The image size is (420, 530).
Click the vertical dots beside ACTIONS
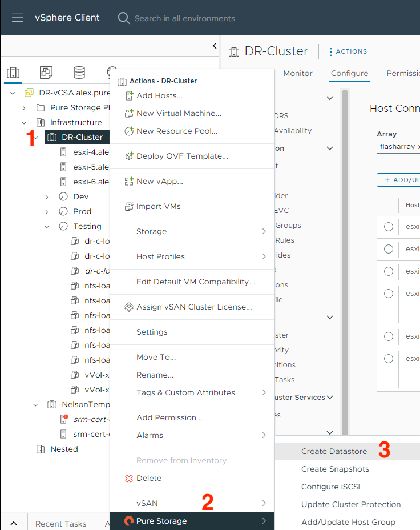coord(330,52)
